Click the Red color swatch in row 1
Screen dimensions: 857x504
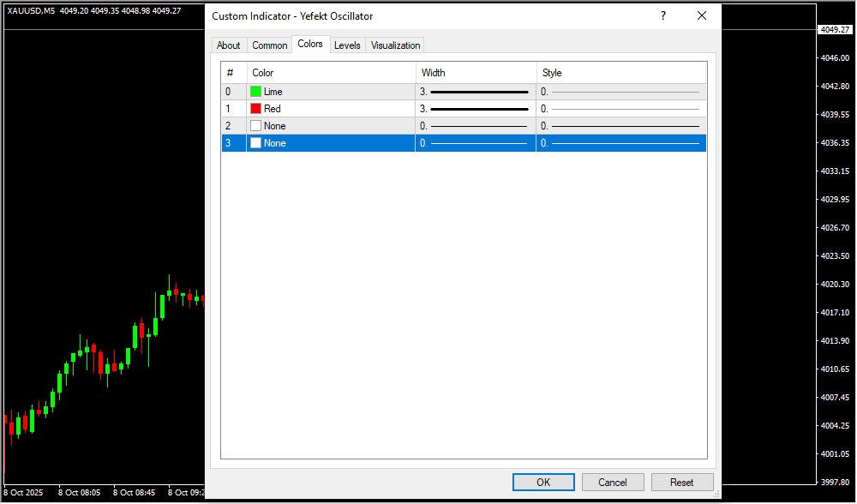tap(255, 109)
